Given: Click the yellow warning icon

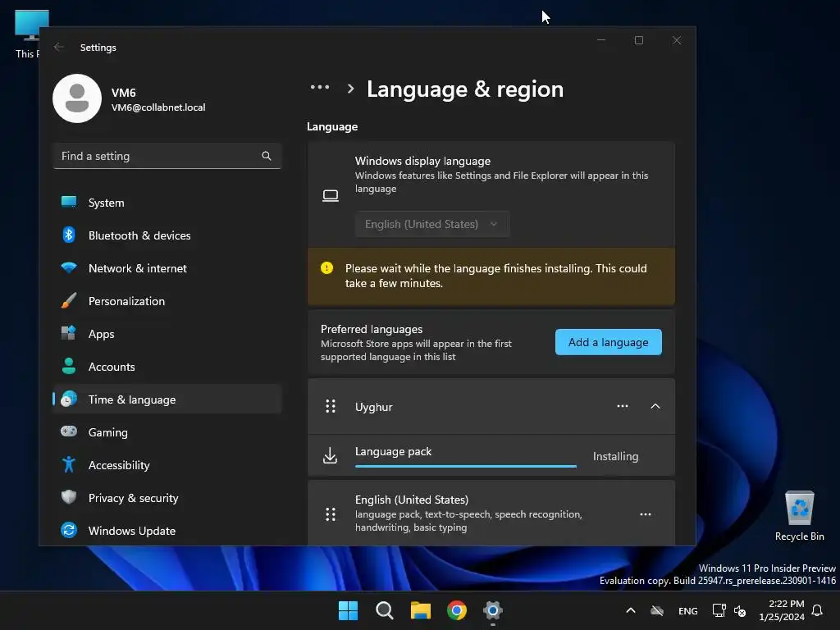Looking at the screenshot, I should (x=326, y=268).
